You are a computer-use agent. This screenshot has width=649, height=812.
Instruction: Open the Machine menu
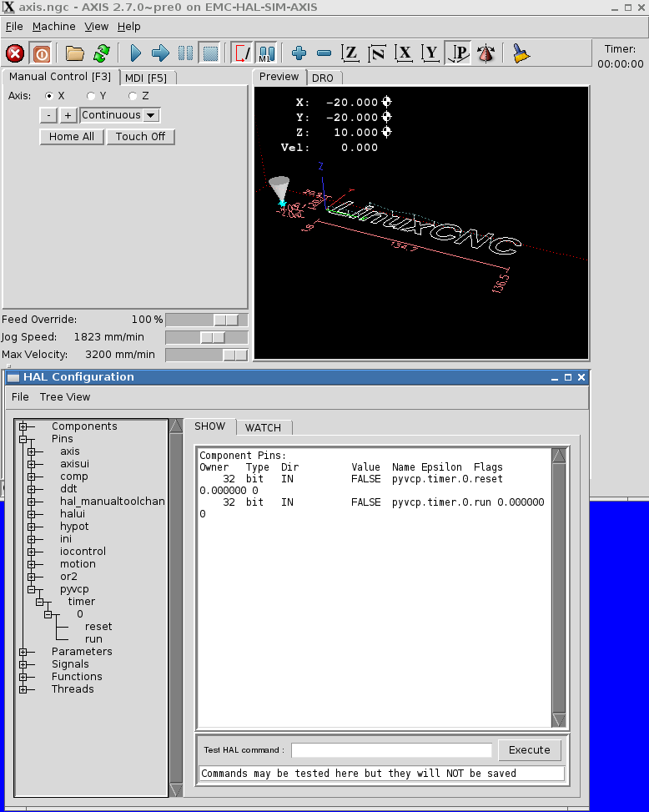[54, 27]
